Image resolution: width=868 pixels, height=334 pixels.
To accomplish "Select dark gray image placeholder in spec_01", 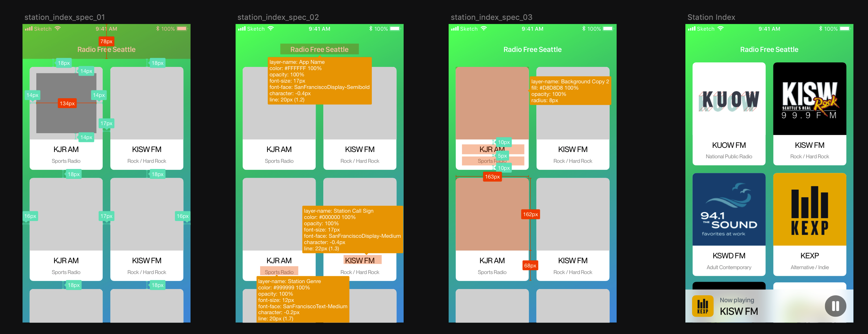I will pos(66,103).
